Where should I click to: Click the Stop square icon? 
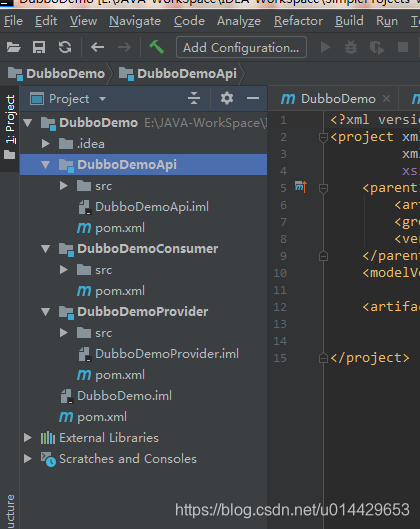tap(403, 47)
